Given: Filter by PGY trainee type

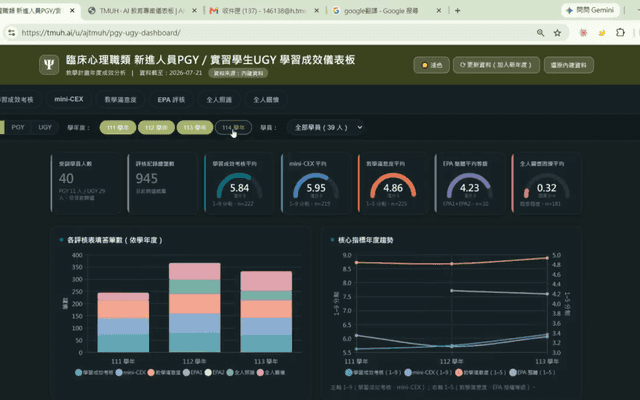Looking at the screenshot, I should click(x=18, y=127).
